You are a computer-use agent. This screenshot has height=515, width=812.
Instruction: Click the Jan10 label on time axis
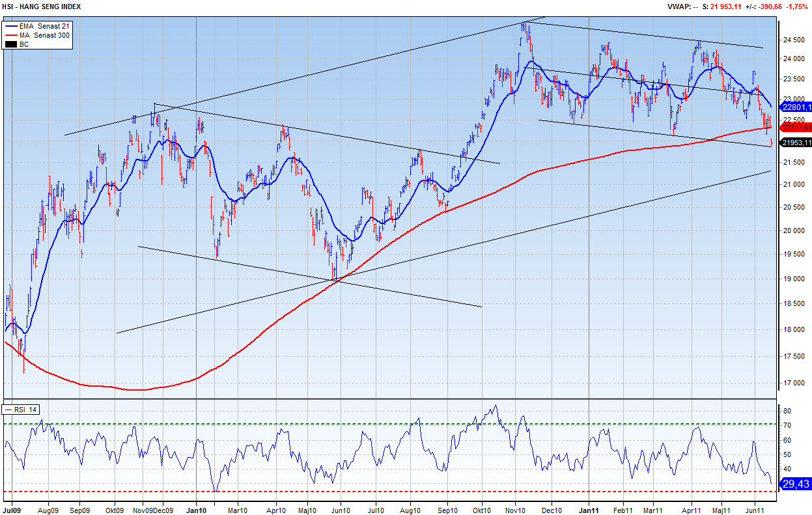(197, 510)
